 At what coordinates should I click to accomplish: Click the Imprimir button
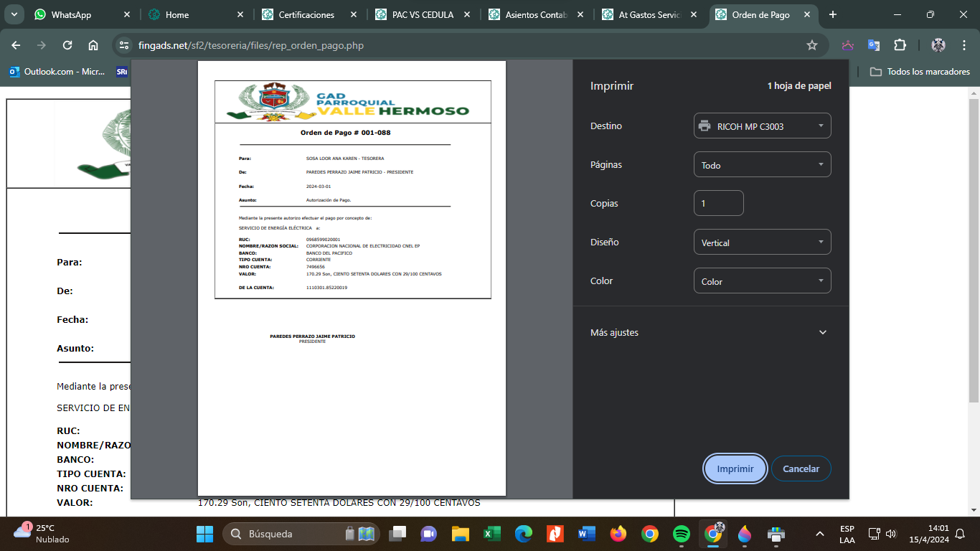(x=735, y=468)
